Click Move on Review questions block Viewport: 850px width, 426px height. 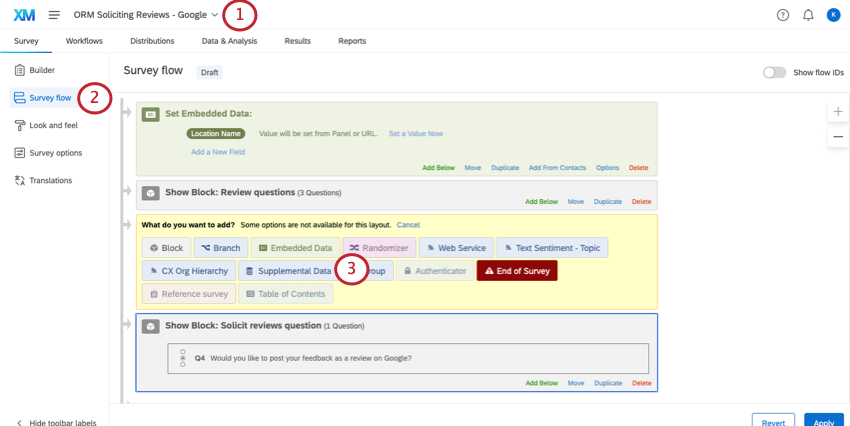pos(576,202)
